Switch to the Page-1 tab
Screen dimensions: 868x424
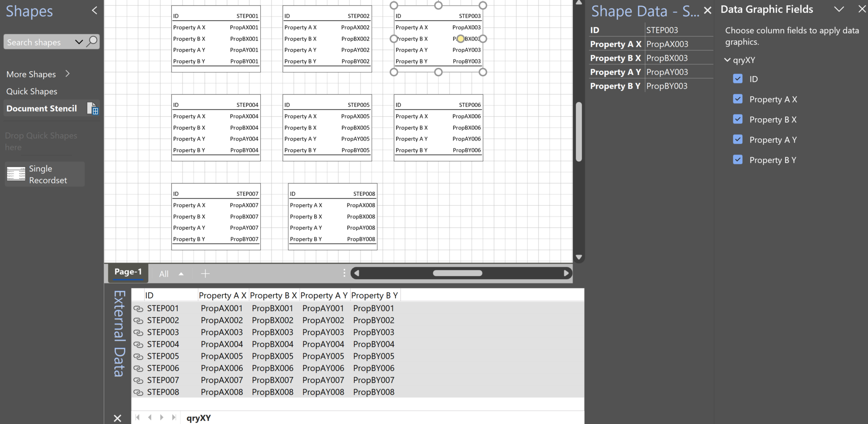pyautogui.click(x=128, y=272)
